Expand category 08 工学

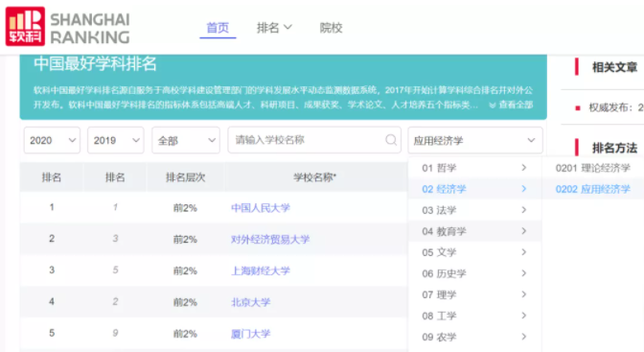(x=474, y=316)
